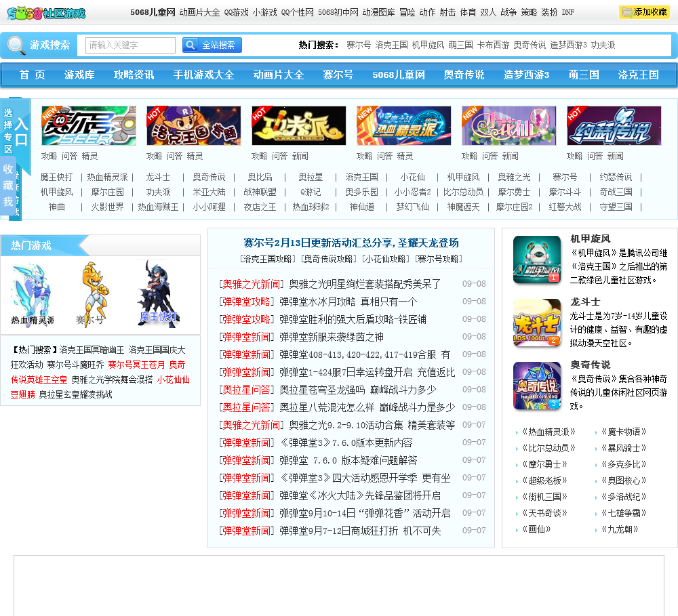Open the 首页 navigation tab
This screenshot has height=616, width=678.
pos(33,75)
